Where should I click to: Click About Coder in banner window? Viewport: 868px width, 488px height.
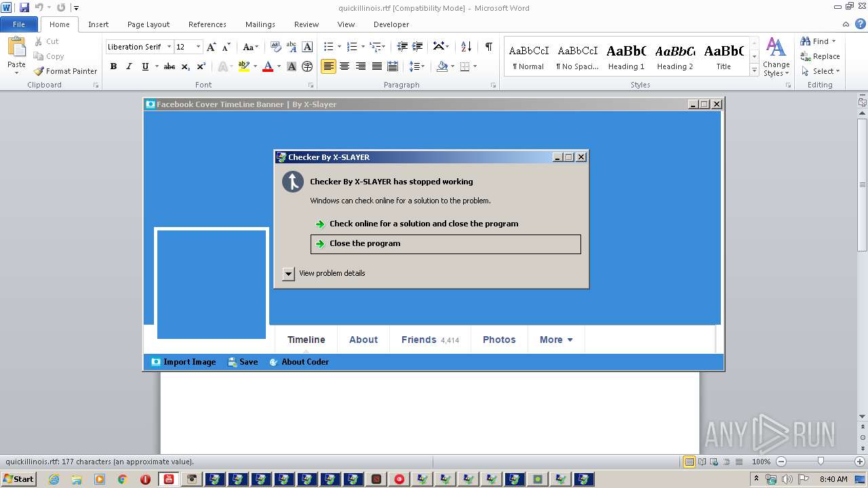299,362
